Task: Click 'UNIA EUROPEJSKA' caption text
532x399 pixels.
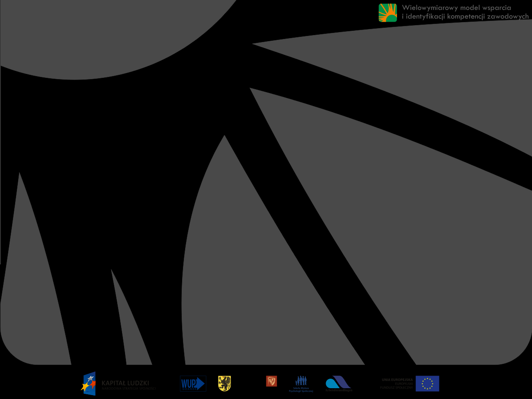Action: click(397, 380)
